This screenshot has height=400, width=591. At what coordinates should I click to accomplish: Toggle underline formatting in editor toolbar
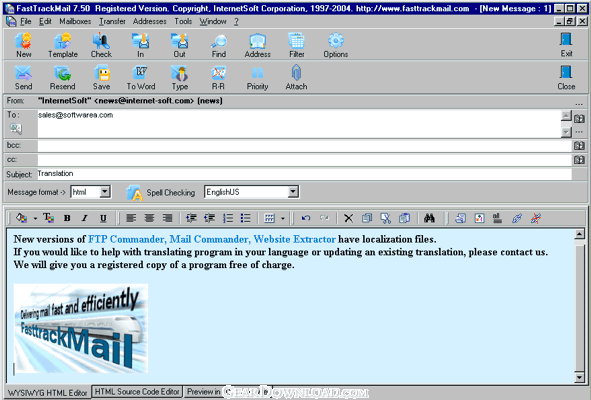click(x=103, y=218)
